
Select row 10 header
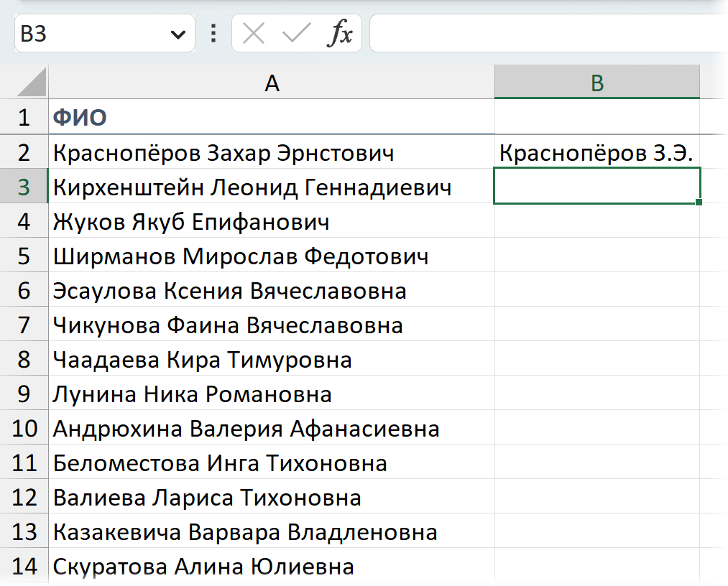tap(24, 428)
